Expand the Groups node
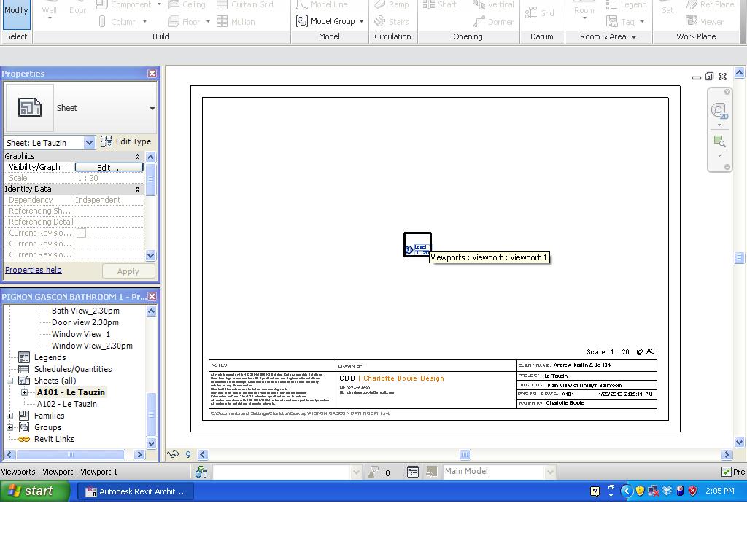 tap(9, 427)
